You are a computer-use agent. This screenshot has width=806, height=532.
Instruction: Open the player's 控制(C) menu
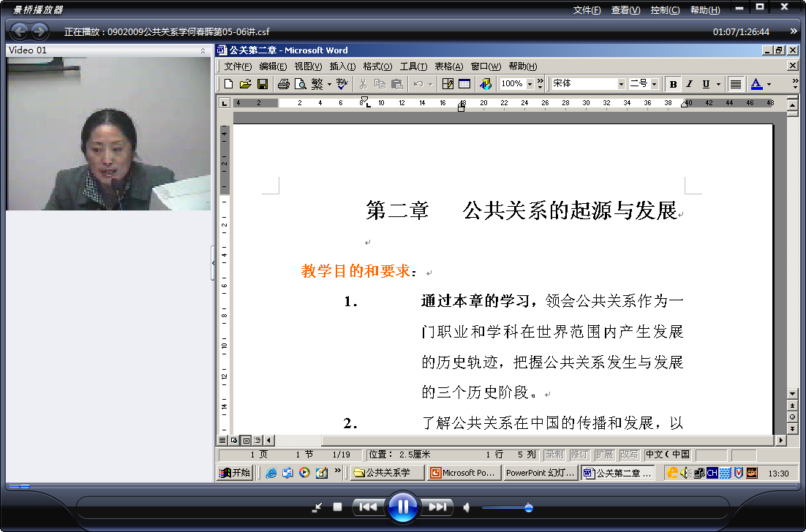point(665,9)
